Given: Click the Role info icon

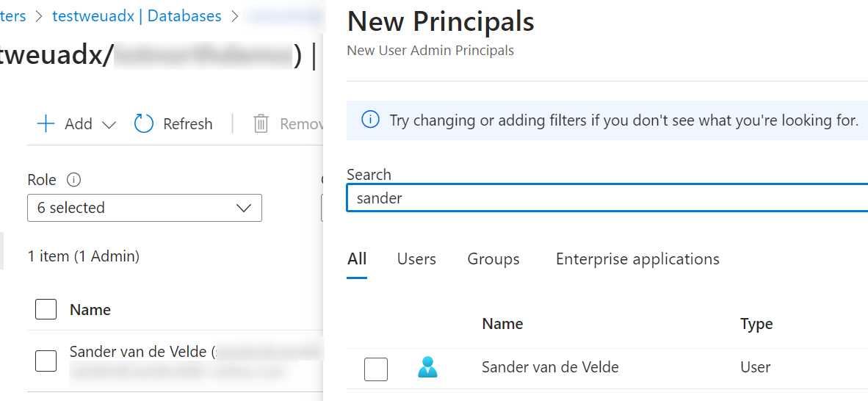Looking at the screenshot, I should (x=73, y=179).
